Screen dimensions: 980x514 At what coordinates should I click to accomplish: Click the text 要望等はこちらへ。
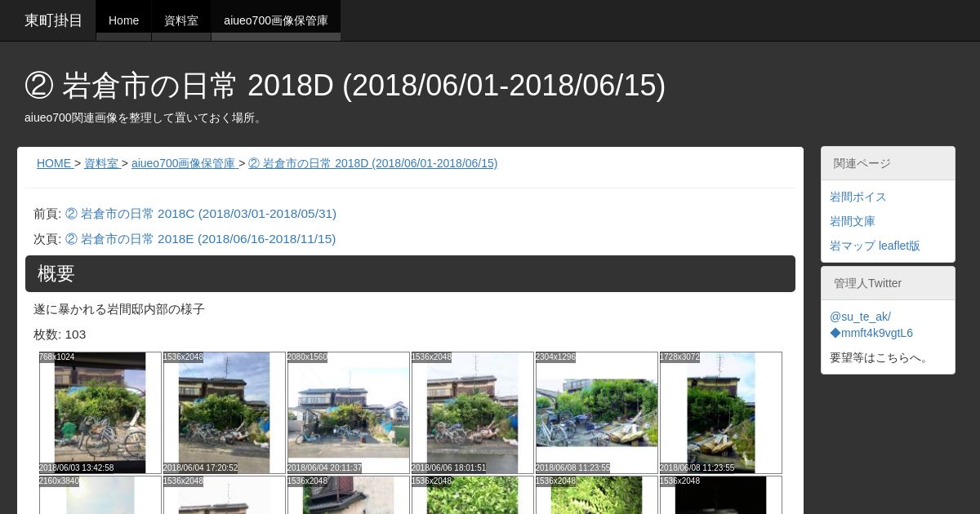(881, 357)
